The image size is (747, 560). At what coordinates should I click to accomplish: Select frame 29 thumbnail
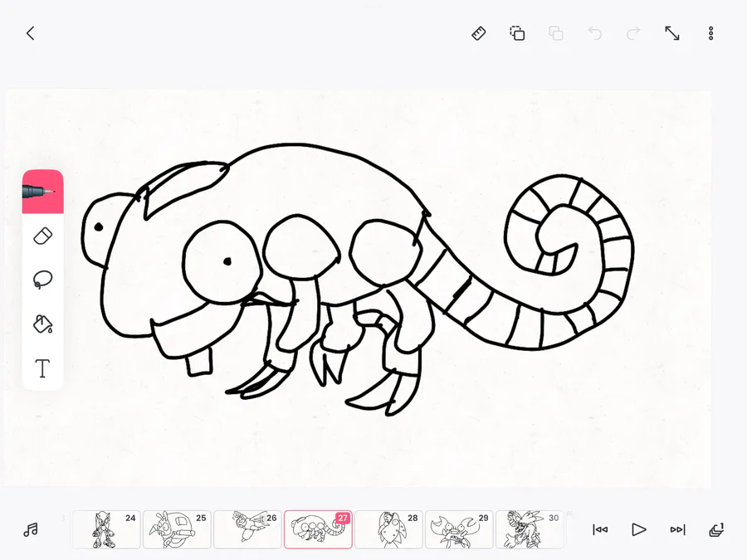tap(459, 529)
